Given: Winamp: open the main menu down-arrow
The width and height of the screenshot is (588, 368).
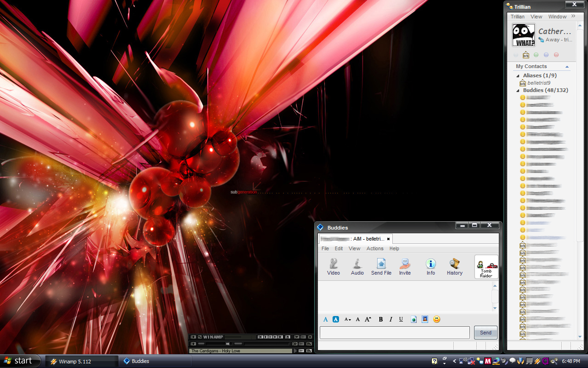Looking at the screenshot, I should point(297,337).
